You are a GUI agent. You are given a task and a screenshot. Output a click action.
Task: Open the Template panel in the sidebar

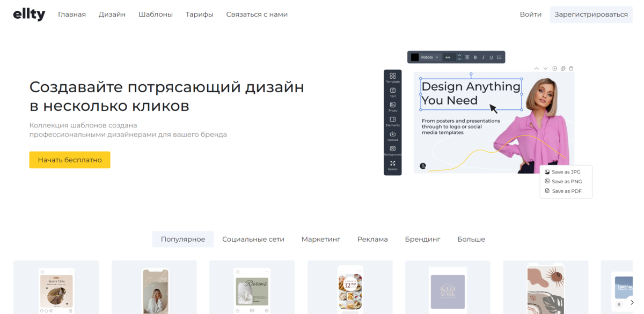pyautogui.click(x=393, y=75)
